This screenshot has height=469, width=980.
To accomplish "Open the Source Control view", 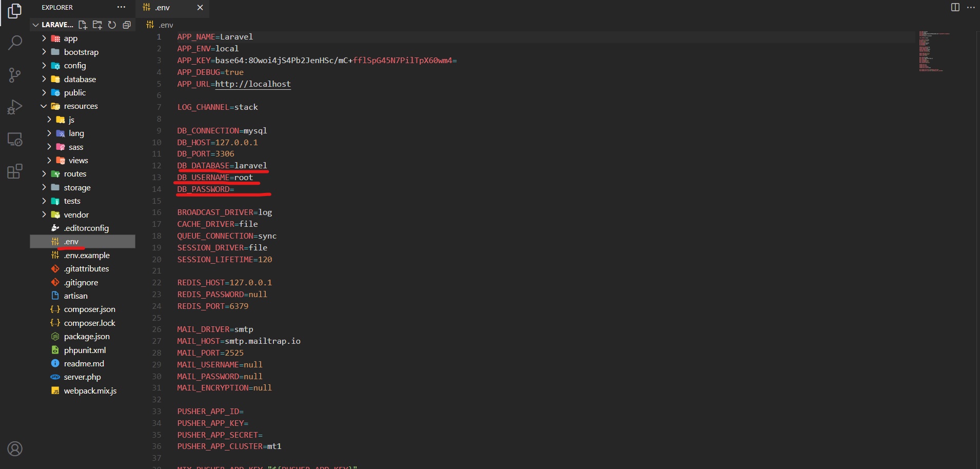I will 15,75.
